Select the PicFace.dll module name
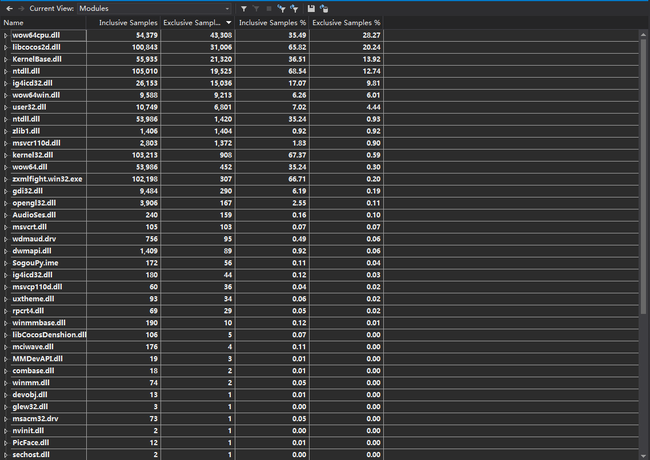The image size is (650, 460). (31, 443)
